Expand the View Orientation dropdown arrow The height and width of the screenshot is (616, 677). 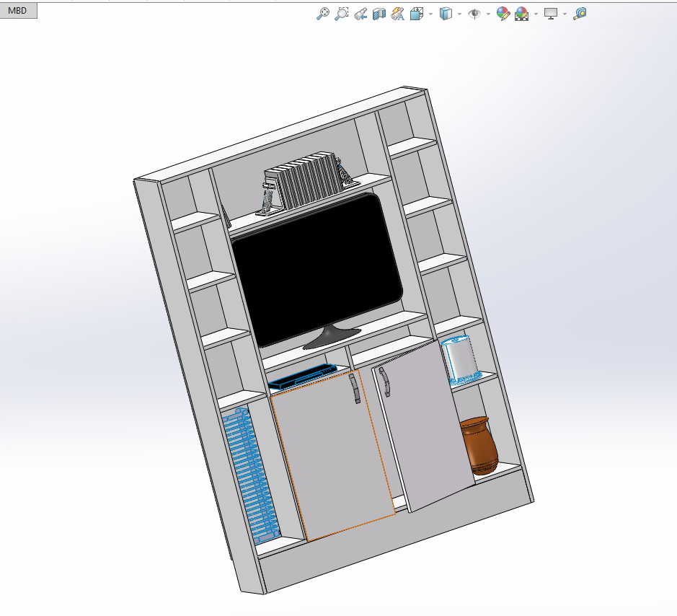pos(431,14)
